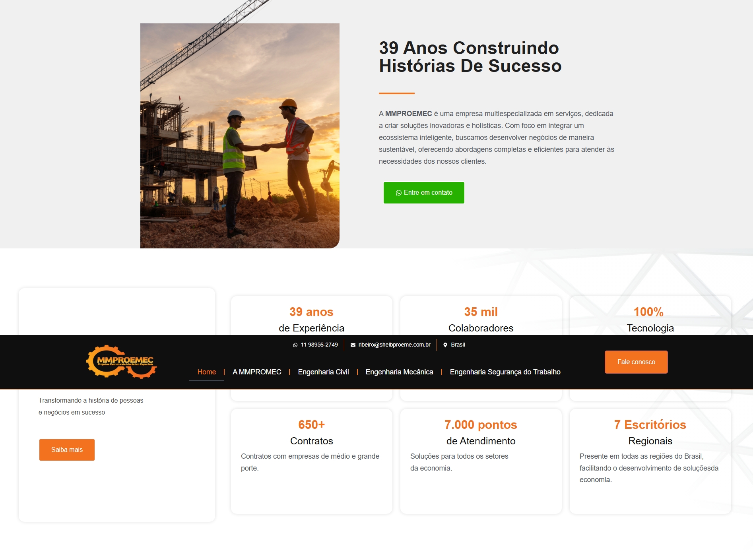
Task: Click the 7 Escritórios Regionais card
Action: click(650, 461)
